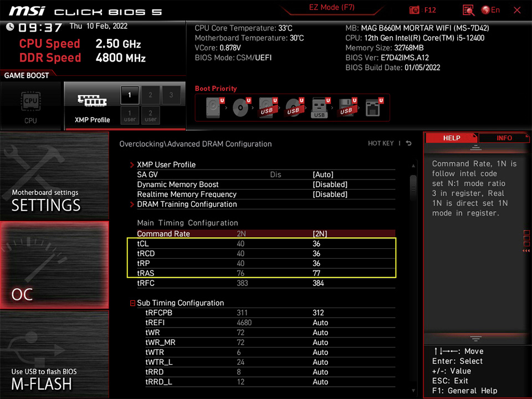Image resolution: width=532 pixels, height=399 pixels.
Task: Enable XMP profile 1
Action: tap(130, 95)
